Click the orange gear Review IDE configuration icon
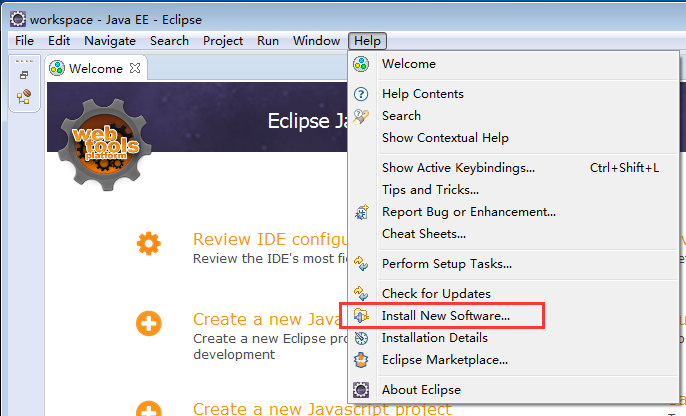The width and height of the screenshot is (686, 416). [149, 243]
